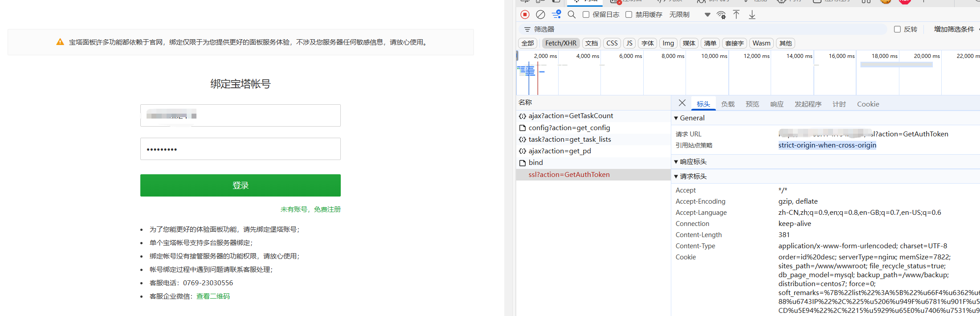Filter requests by 字体
Screen dimensions: 980x316
[648, 43]
